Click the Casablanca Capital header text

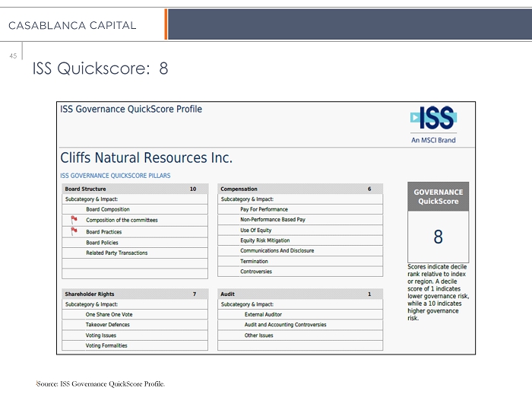click(x=72, y=25)
